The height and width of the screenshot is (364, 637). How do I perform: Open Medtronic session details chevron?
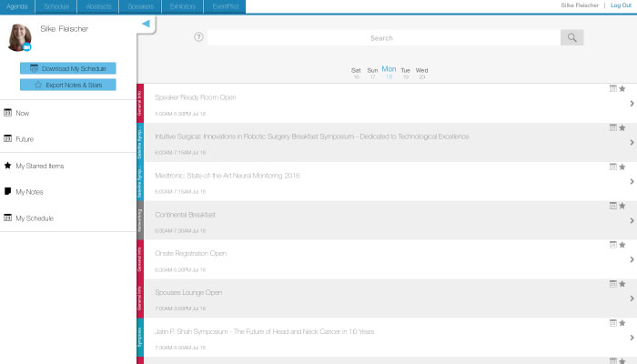tap(632, 182)
